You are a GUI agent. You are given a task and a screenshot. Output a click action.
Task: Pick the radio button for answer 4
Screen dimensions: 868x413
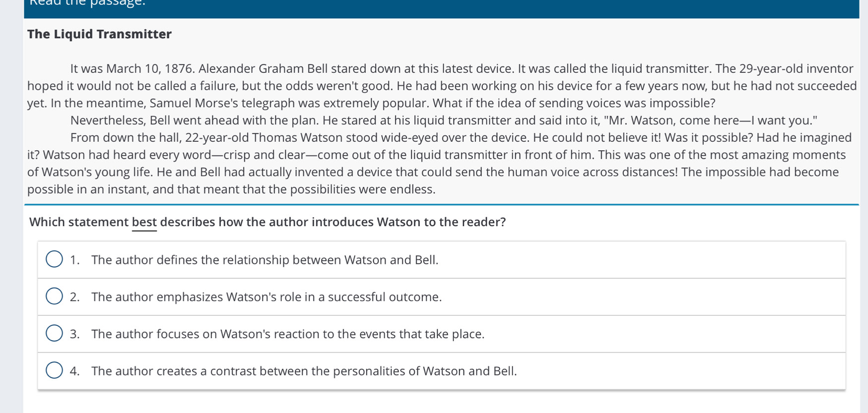click(x=54, y=370)
